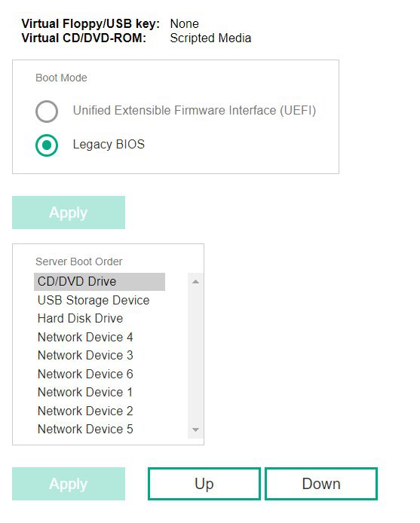This screenshot has width=420, height=523.
Task: Click the Virtual Floppy/USB key None value
Action: point(184,23)
